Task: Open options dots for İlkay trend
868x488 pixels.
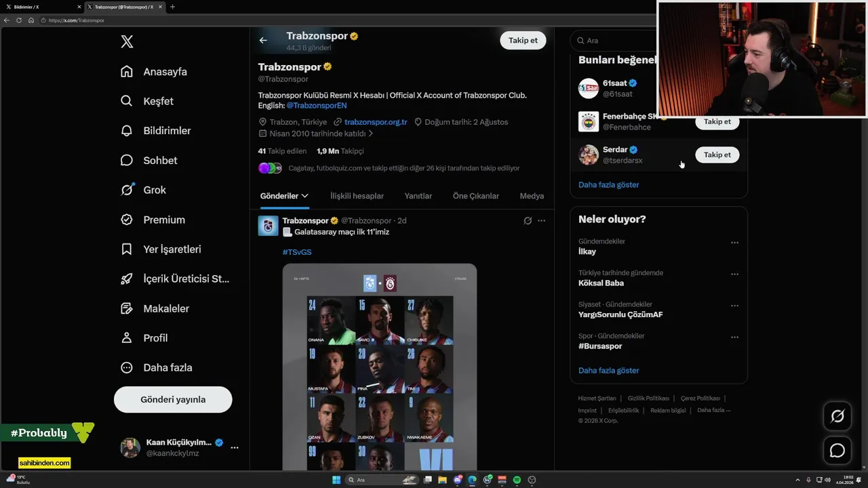Action: [734, 243]
